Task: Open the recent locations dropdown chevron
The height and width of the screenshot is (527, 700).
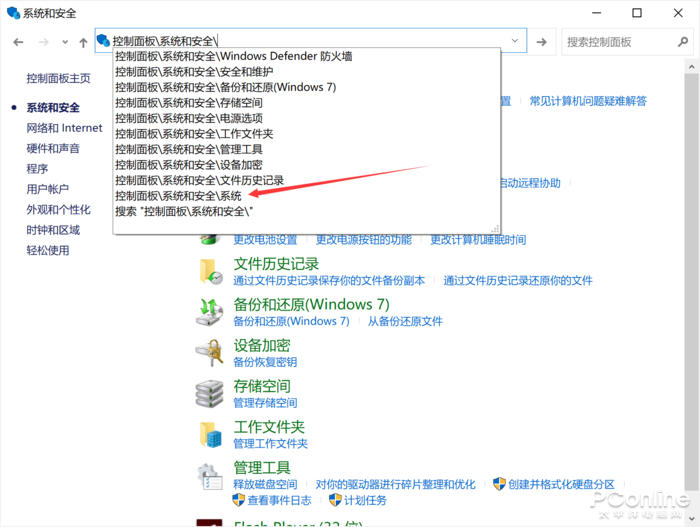Action: [65, 42]
